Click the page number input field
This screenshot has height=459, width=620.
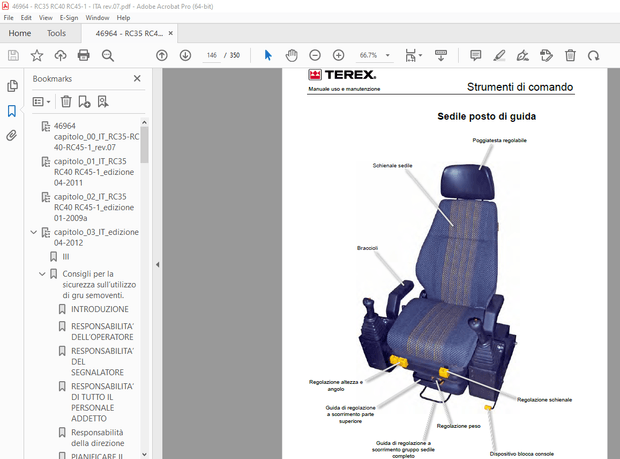(x=212, y=55)
